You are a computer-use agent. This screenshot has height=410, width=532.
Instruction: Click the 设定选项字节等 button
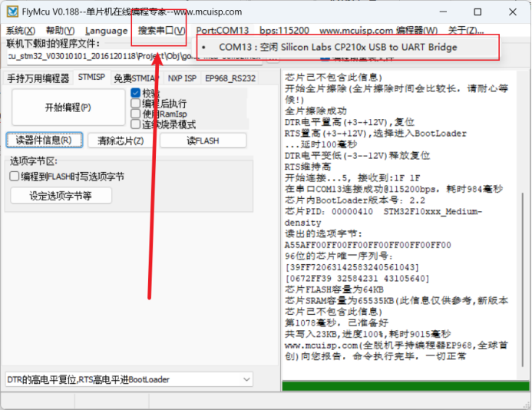61,196
